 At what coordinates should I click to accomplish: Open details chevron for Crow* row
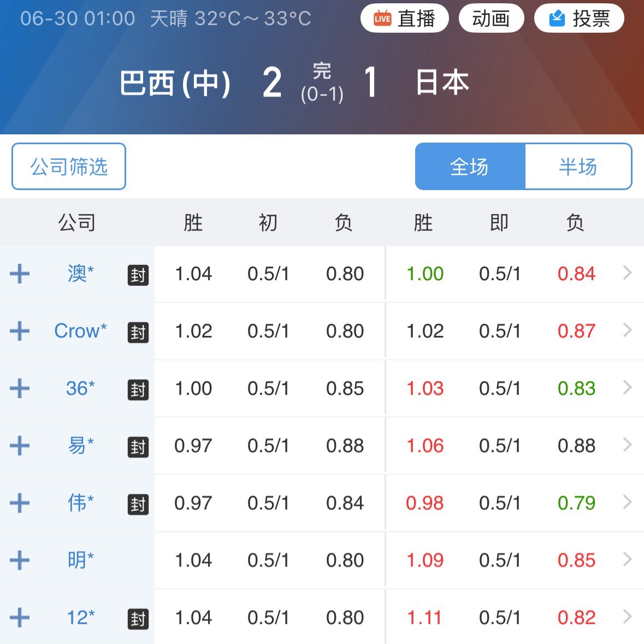(627, 330)
